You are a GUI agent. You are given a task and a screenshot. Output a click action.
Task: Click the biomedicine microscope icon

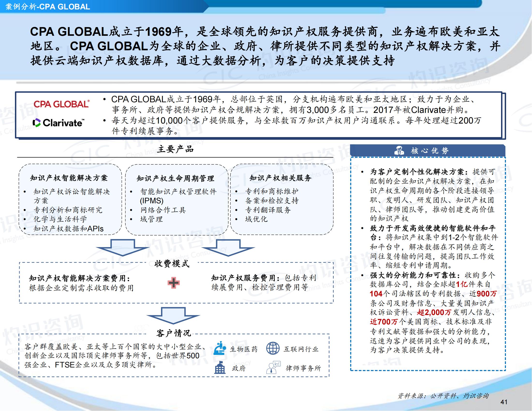click(220, 348)
